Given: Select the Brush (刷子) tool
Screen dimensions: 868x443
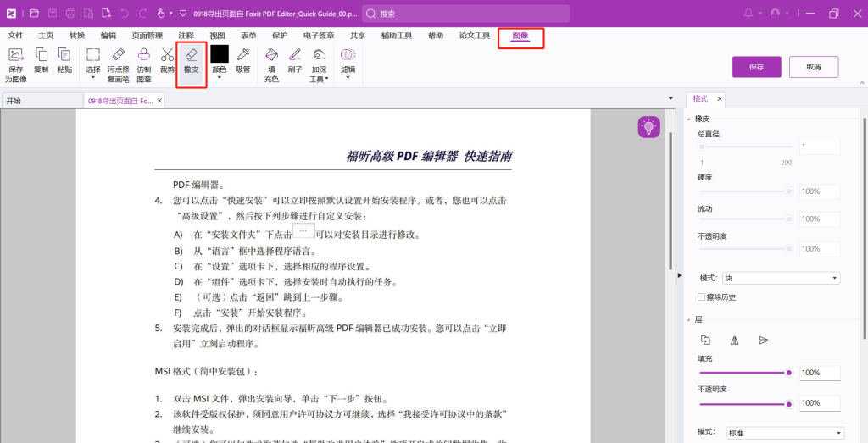Looking at the screenshot, I should point(295,61).
